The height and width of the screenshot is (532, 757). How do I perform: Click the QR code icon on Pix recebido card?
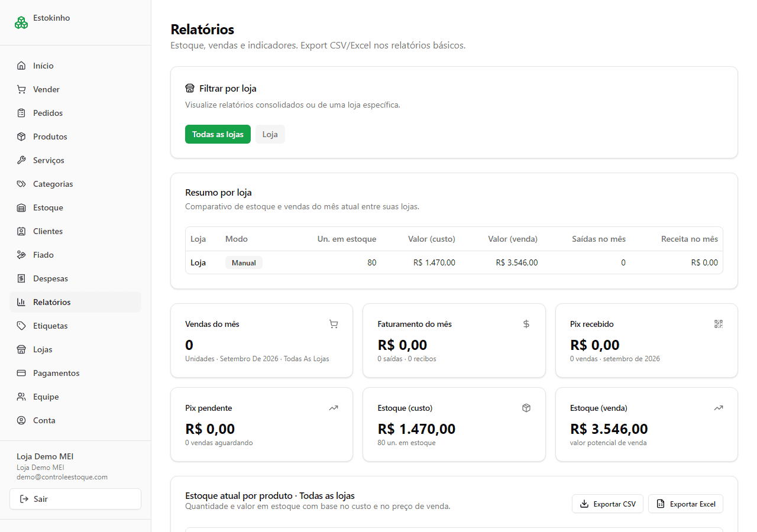pos(719,324)
